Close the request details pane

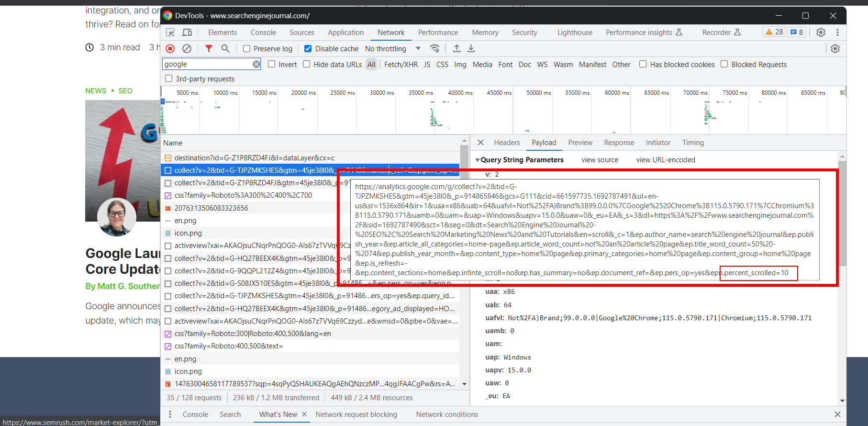click(481, 143)
